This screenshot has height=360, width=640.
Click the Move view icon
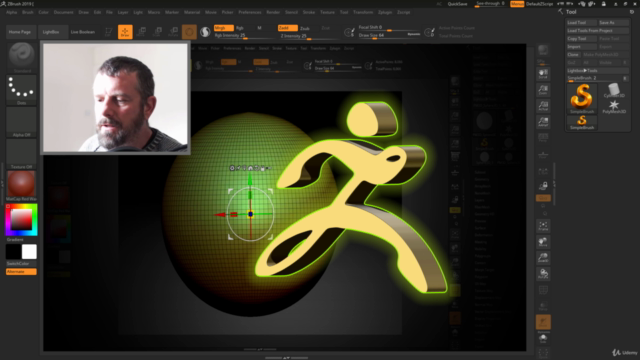point(543,242)
